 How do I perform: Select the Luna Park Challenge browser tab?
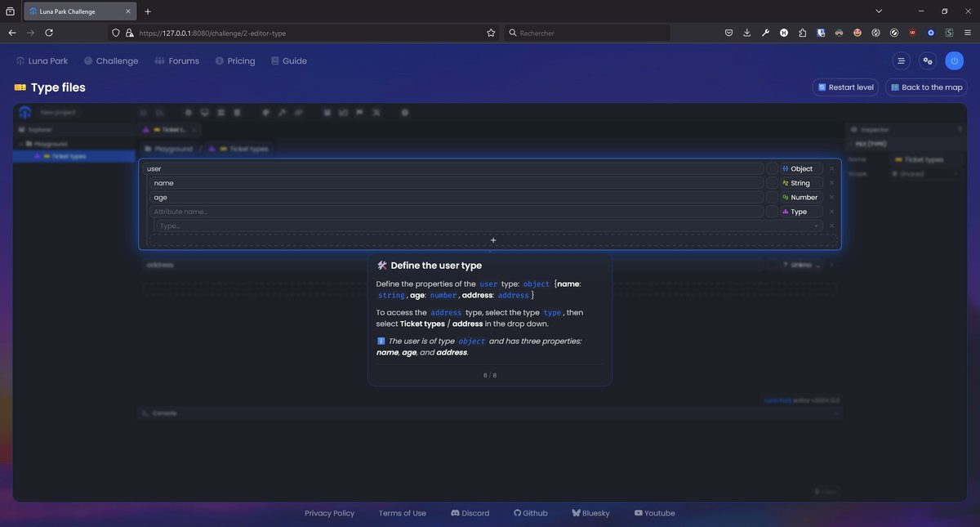pos(79,11)
